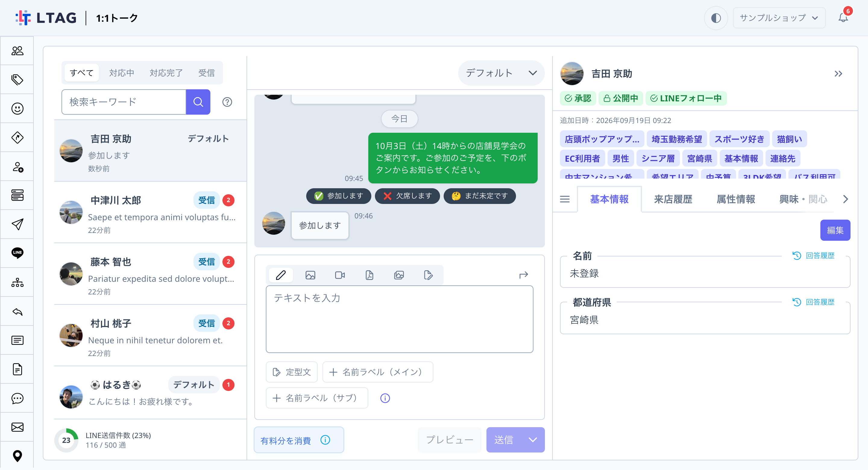The image size is (868, 470).
Task: Open the サンプルショップ account dropdown
Action: point(779,18)
